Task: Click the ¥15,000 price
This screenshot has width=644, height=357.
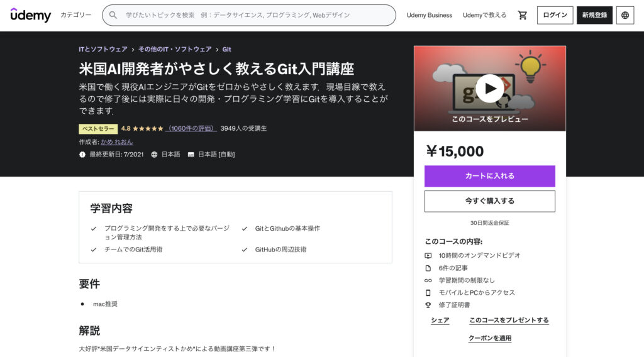Action: (x=455, y=151)
